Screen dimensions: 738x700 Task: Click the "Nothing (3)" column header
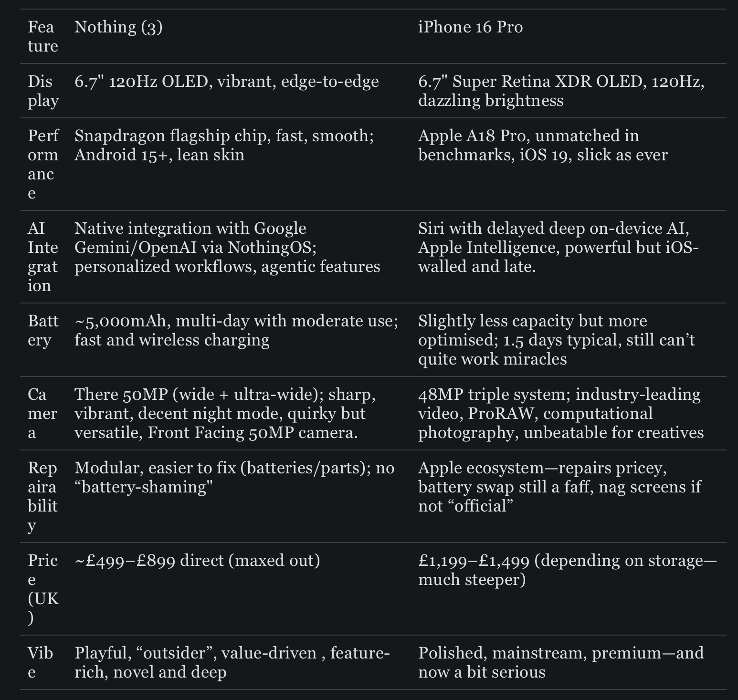[118, 27]
